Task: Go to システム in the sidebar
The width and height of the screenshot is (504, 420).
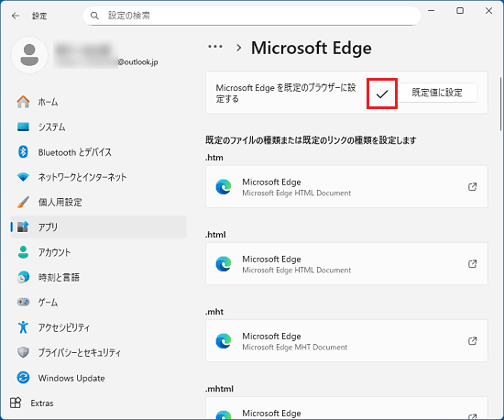Action: coord(51,127)
